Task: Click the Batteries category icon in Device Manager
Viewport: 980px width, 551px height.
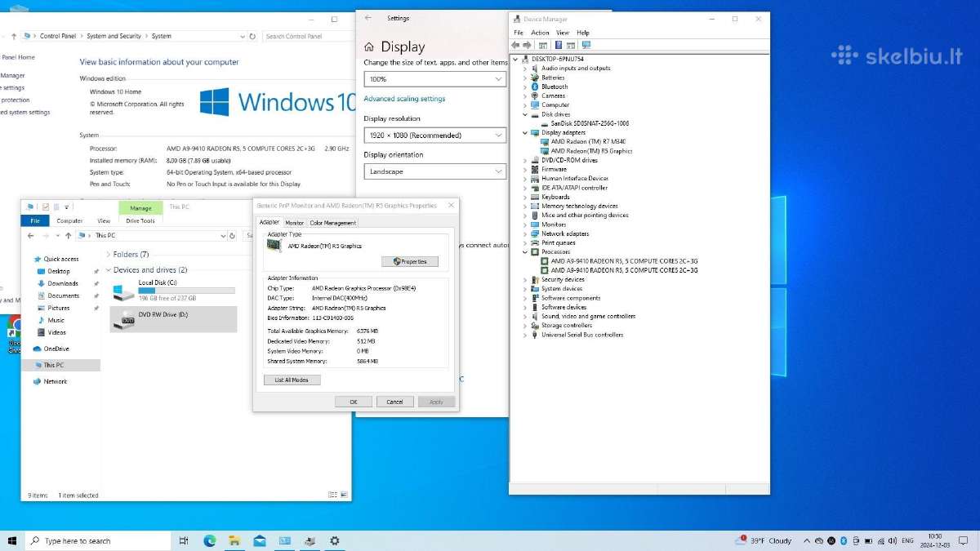Action: (535, 78)
